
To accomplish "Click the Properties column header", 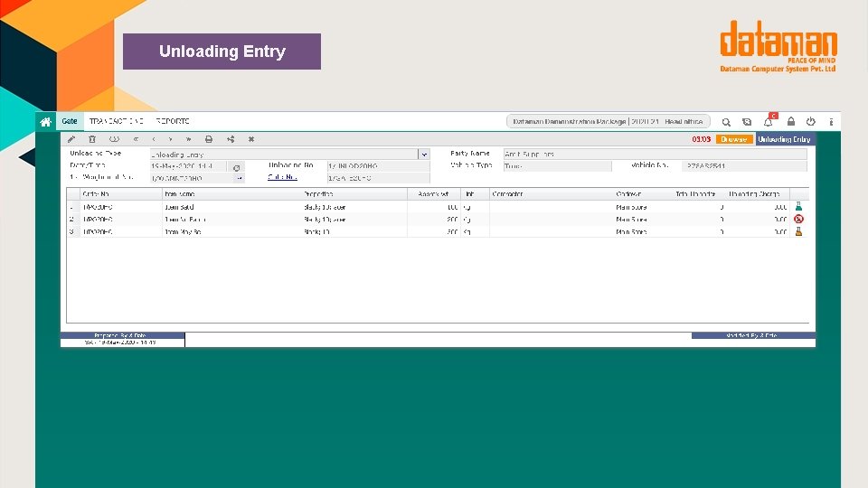I will tap(354, 194).
